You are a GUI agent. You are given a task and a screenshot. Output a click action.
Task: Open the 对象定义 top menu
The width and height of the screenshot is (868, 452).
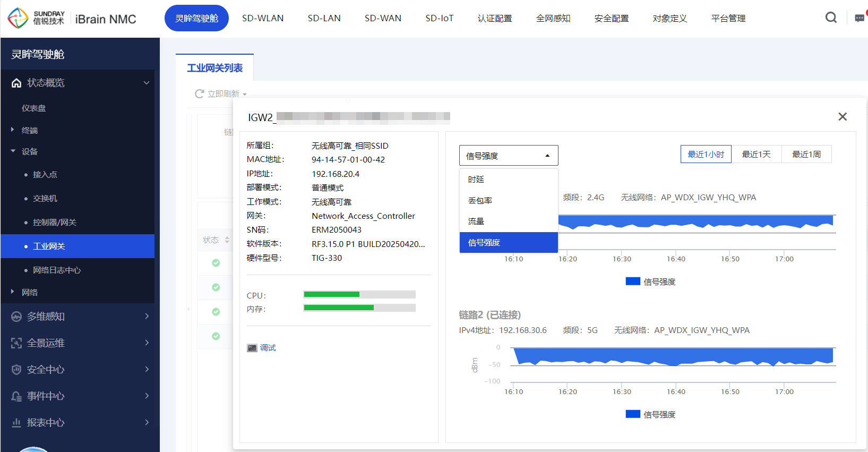click(670, 18)
